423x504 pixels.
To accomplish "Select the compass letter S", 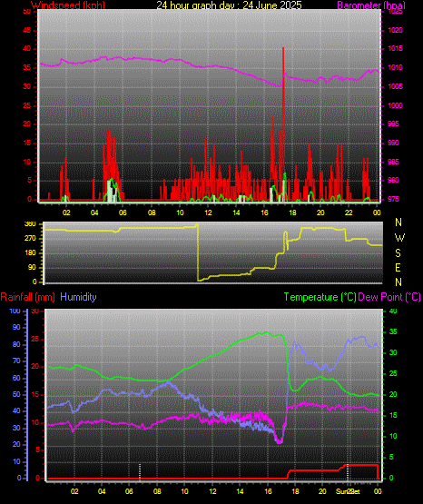I will click(398, 253).
